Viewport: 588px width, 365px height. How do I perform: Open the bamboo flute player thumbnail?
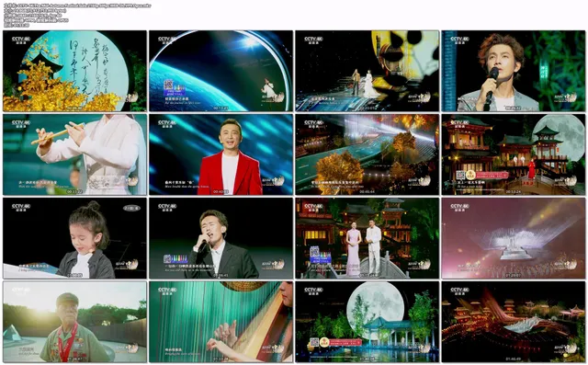coord(74,154)
